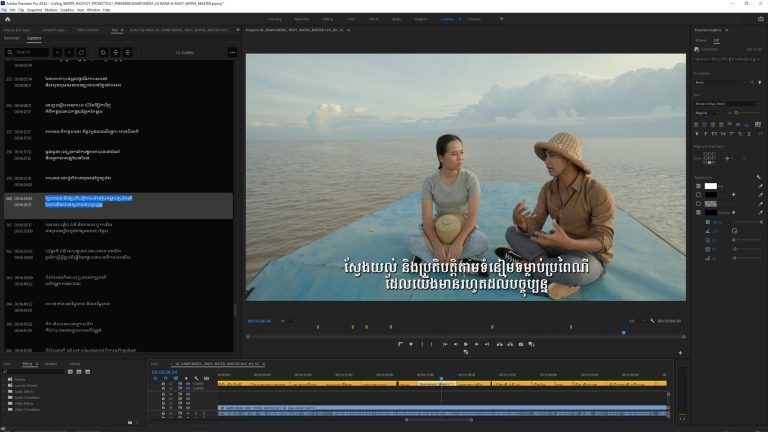Switch to Captions workspace tab
Image resolution: width=768 pixels, height=432 pixels.
click(447, 19)
